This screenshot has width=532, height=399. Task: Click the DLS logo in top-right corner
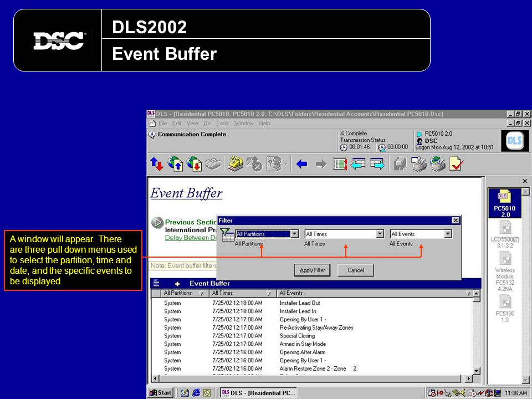514,140
